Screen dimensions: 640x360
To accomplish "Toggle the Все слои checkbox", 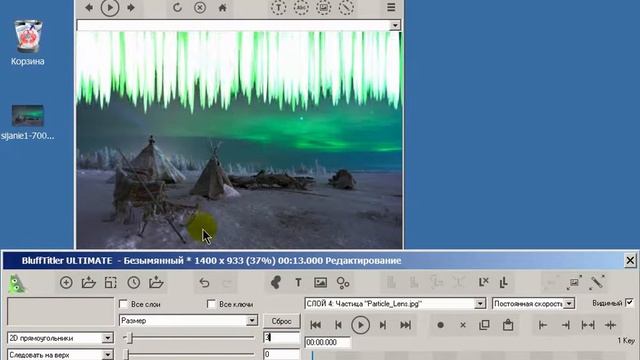I will (x=123, y=304).
